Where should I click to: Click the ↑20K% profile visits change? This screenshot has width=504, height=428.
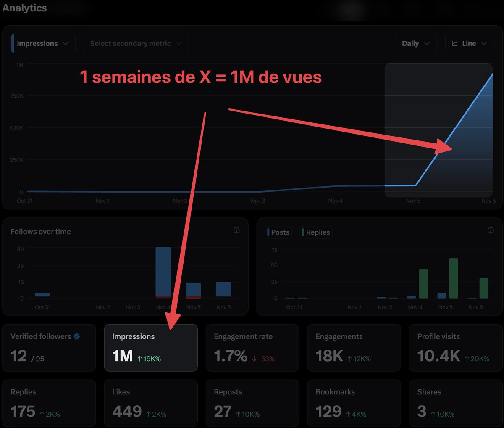(x=477, y=359)
